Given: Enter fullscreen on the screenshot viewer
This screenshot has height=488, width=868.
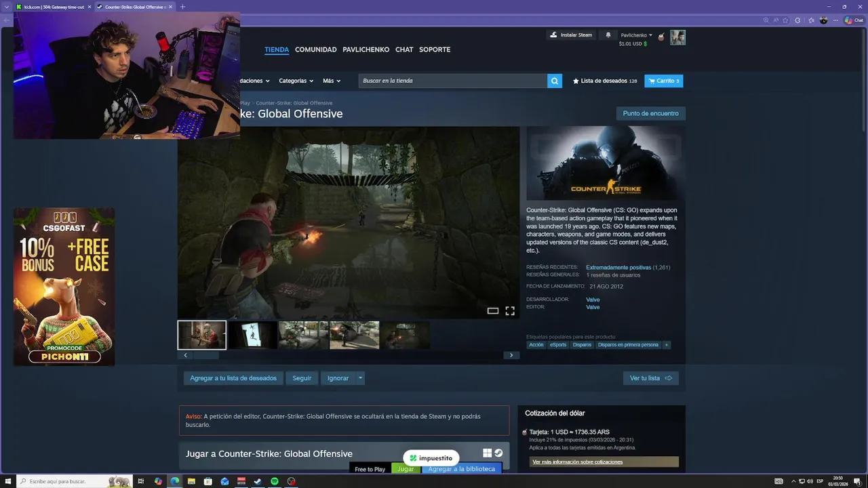Looking at the screenshot, I should (510, 311).
